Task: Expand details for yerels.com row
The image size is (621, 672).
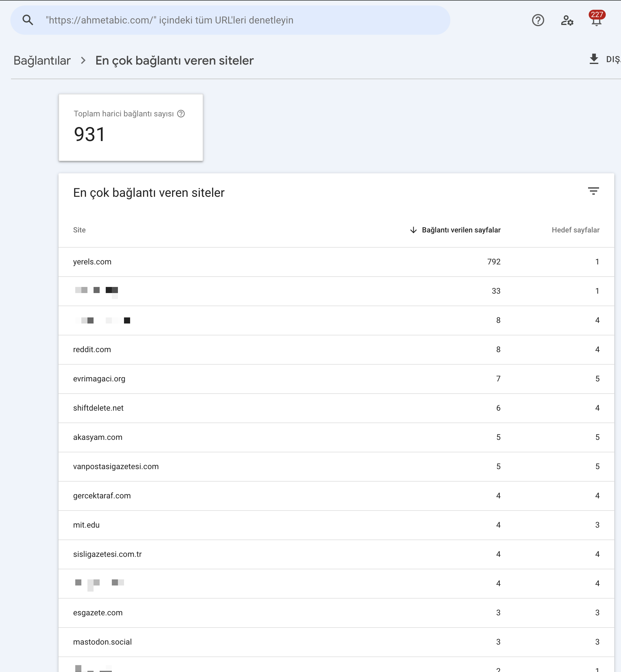Action: 92,262
